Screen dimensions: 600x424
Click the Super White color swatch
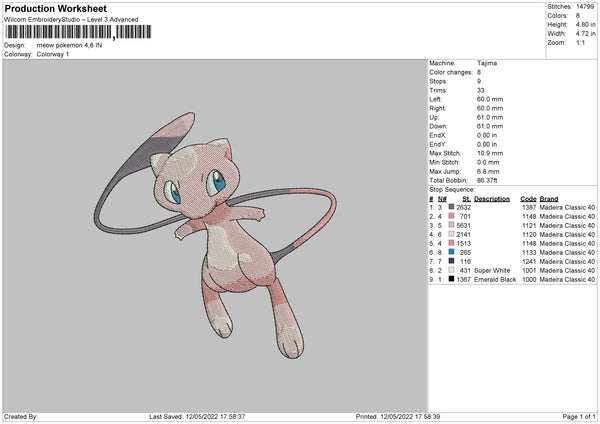tap(451, 270)
